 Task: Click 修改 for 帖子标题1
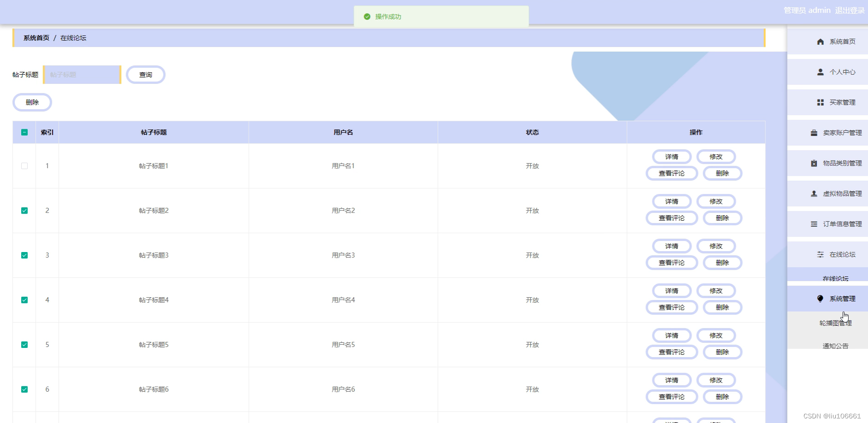pyautogui.click(x=716, y=157)
